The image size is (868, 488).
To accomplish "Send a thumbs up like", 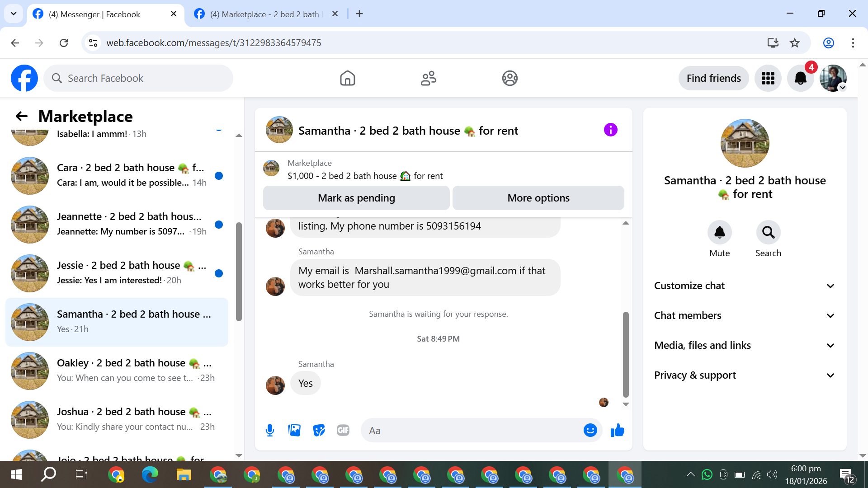I will 617,430.
